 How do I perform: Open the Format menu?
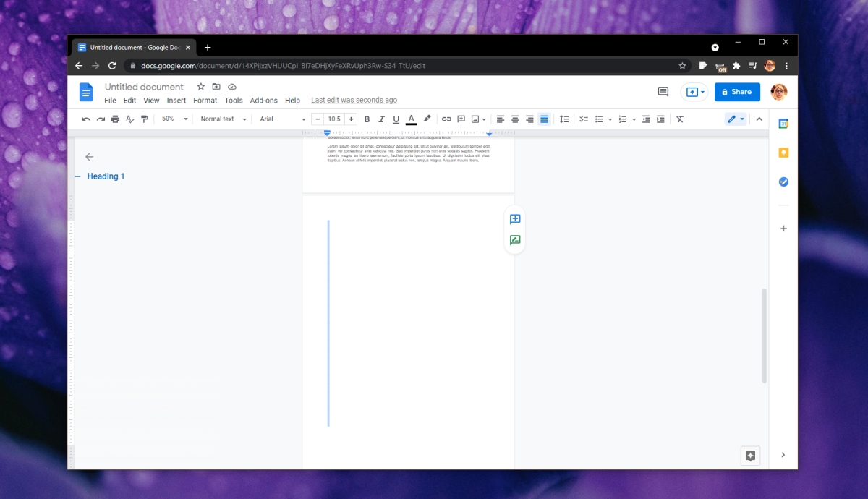pyautogui.click(x=205, y=101)
